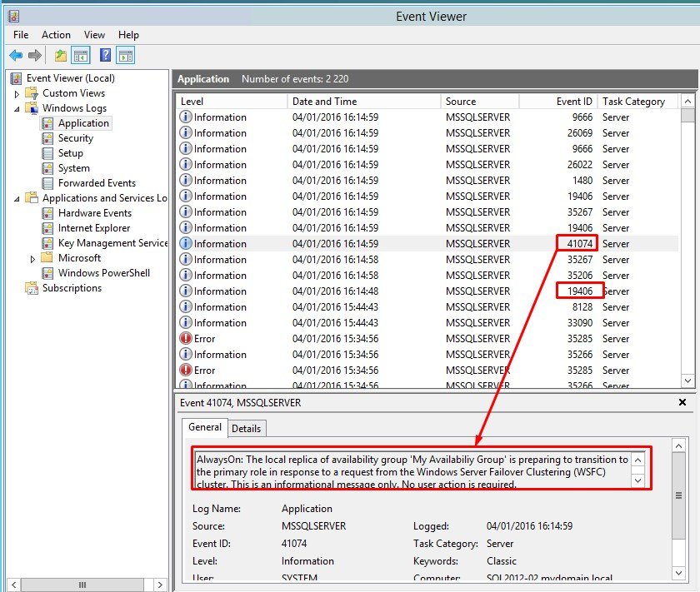Click the Up One Level folder icon
Screen dimensions: 700x592
pos(60,56)
